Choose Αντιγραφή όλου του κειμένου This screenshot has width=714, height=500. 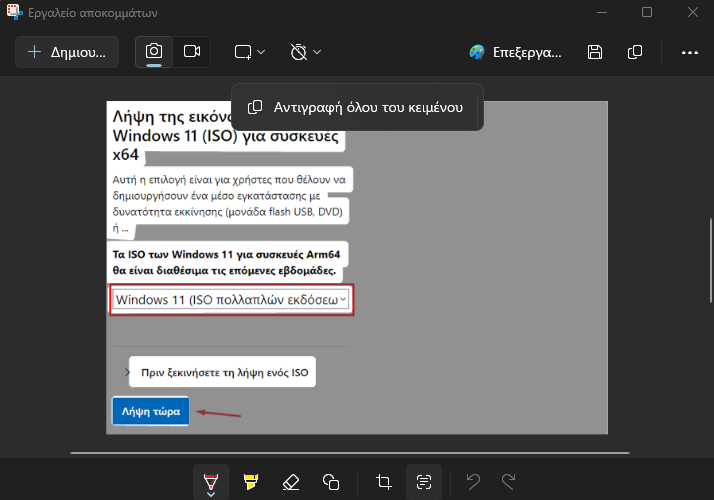point(356,107)
